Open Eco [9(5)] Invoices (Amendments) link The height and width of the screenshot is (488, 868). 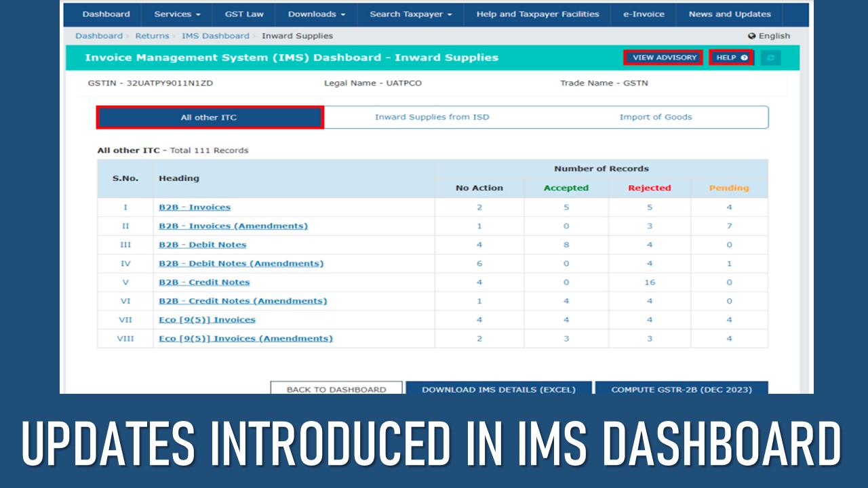pyautogui.click(x=246, y=338)
